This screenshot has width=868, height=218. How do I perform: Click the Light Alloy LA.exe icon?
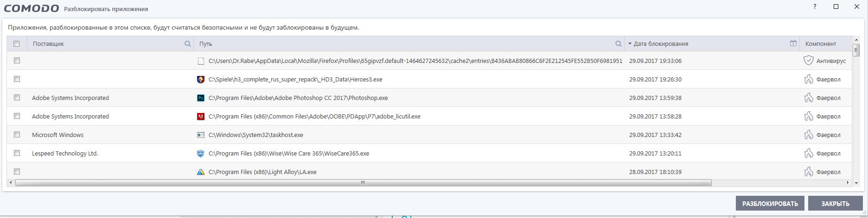(x=201, y=172)
